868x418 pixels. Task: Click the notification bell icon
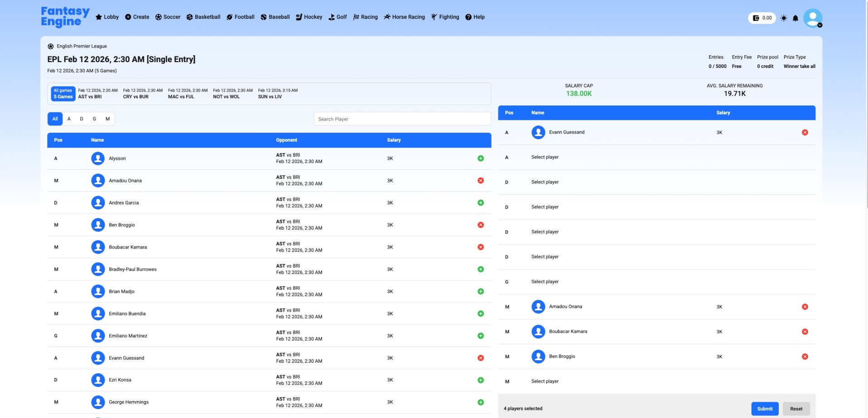tap(795, 18)
